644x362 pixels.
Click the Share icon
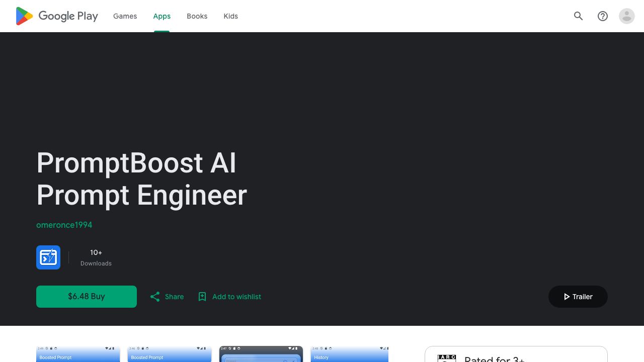155,297
